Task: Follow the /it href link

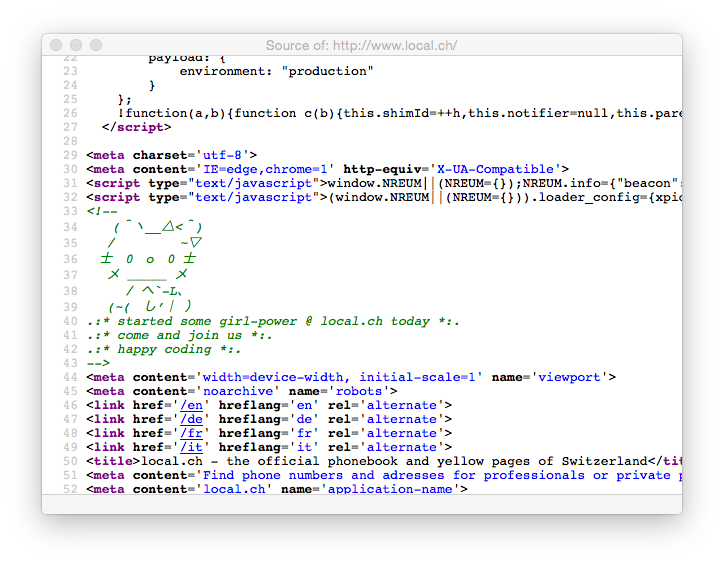Action: point(191,447)
